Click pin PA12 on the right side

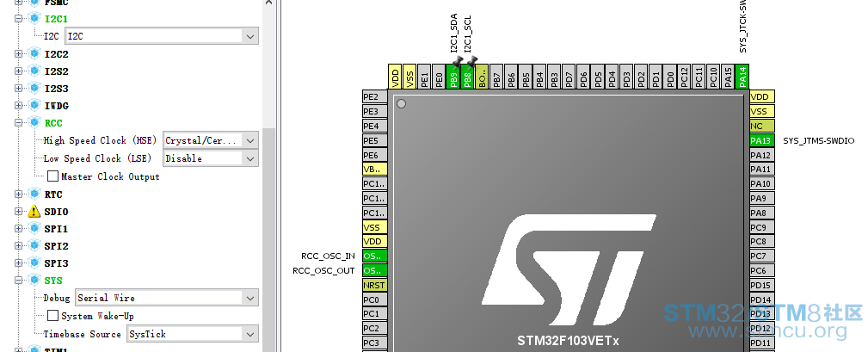(762, 155)
